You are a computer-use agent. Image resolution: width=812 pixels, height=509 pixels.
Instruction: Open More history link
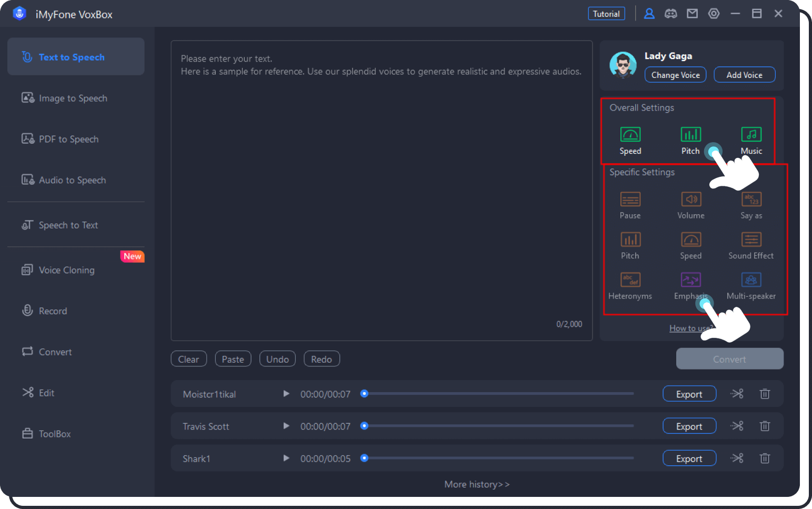[x=477, y=484]
